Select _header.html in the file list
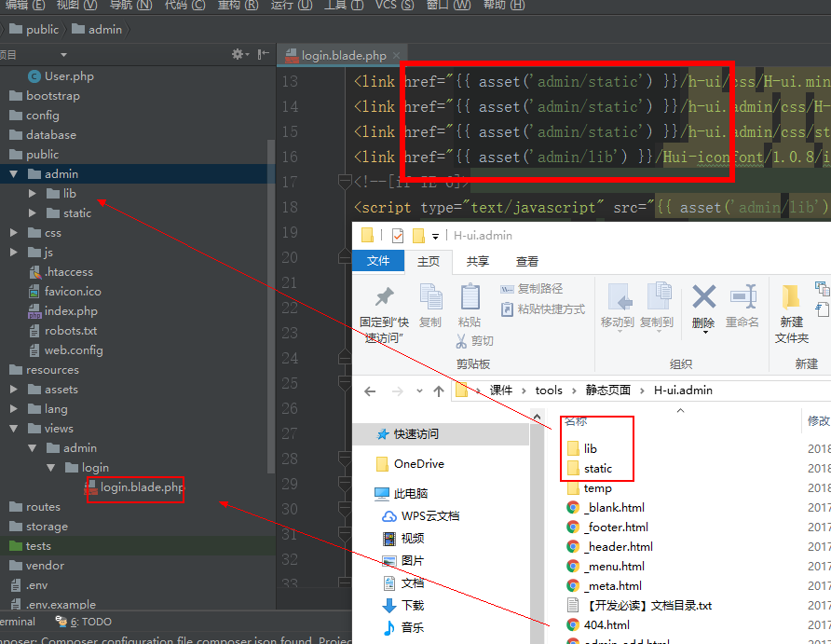This screenshot has width=831, height=644. click(x=618, y=547)
